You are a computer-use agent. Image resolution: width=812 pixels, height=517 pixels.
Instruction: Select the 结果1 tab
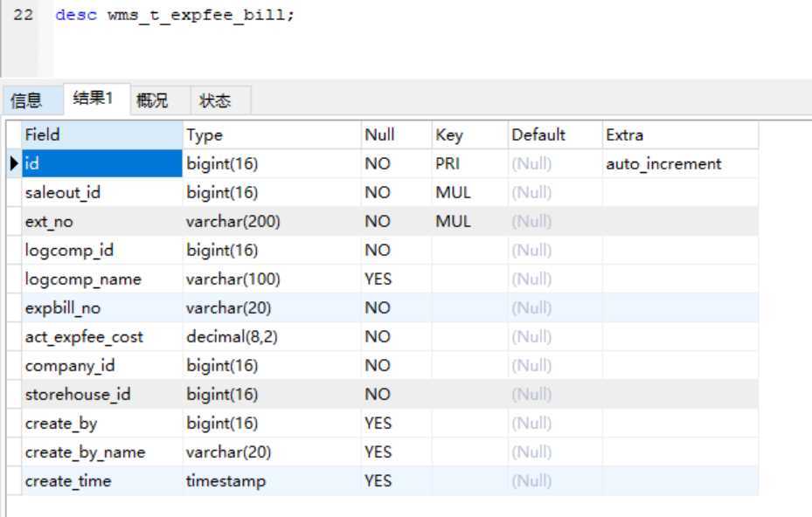point(96,99)
